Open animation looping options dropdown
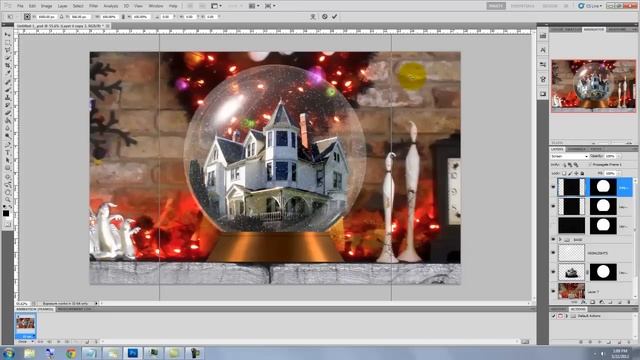 (x=25, y=342)
